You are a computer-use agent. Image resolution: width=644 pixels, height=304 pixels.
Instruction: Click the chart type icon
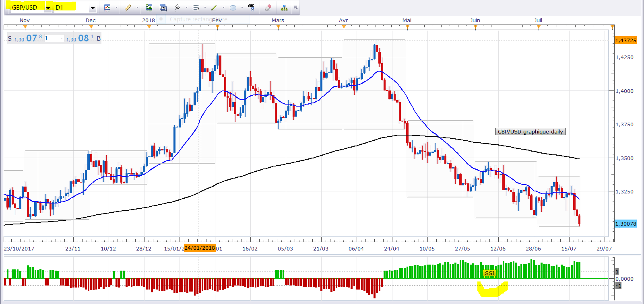pos(107,7)
